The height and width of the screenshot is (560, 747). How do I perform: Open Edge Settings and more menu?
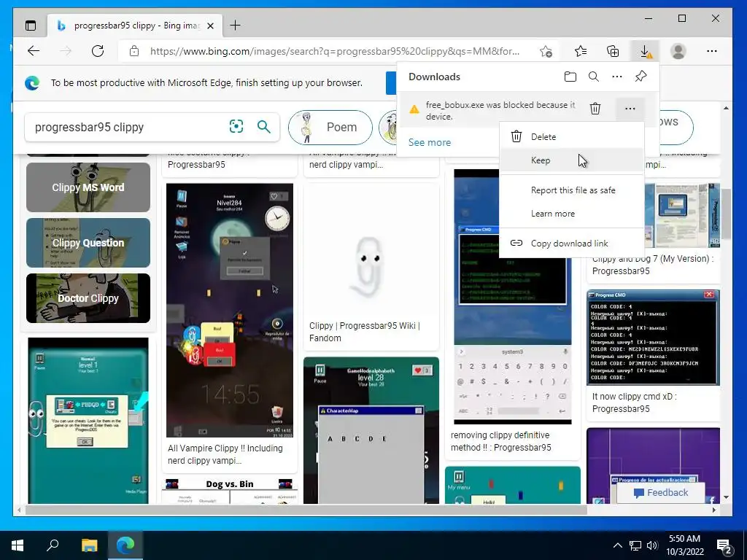(712, 51)
